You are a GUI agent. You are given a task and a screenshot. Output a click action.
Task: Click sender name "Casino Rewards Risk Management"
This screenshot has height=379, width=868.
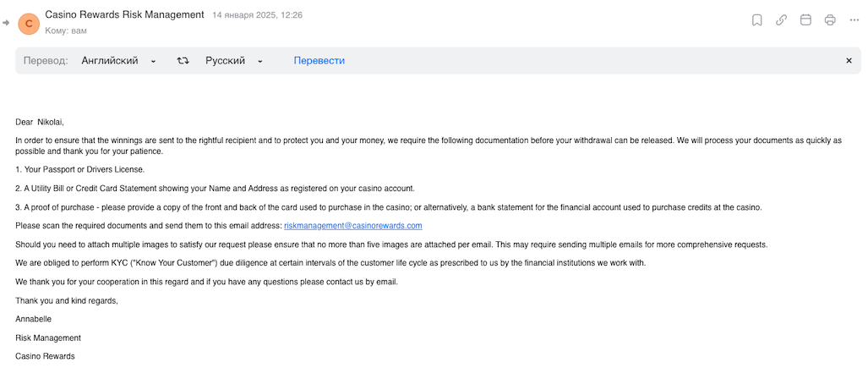124,15
